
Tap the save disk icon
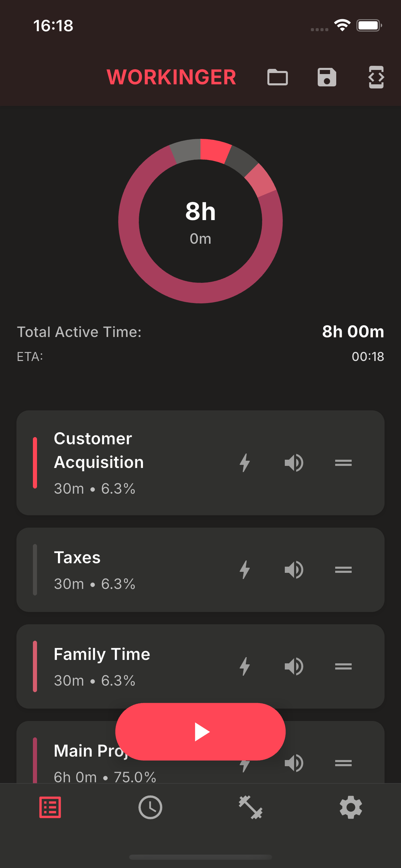[327, 77]
